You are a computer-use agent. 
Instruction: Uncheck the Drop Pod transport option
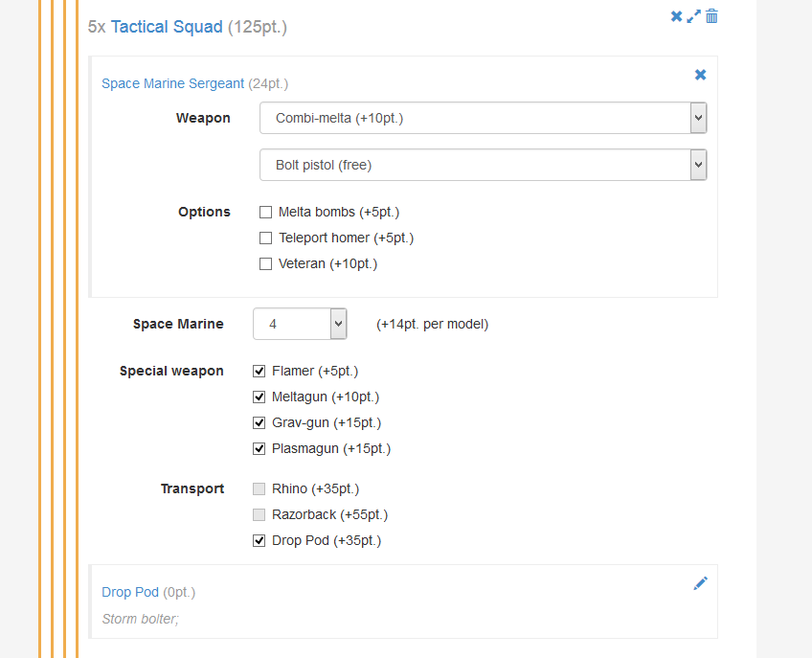coord(259,540)
